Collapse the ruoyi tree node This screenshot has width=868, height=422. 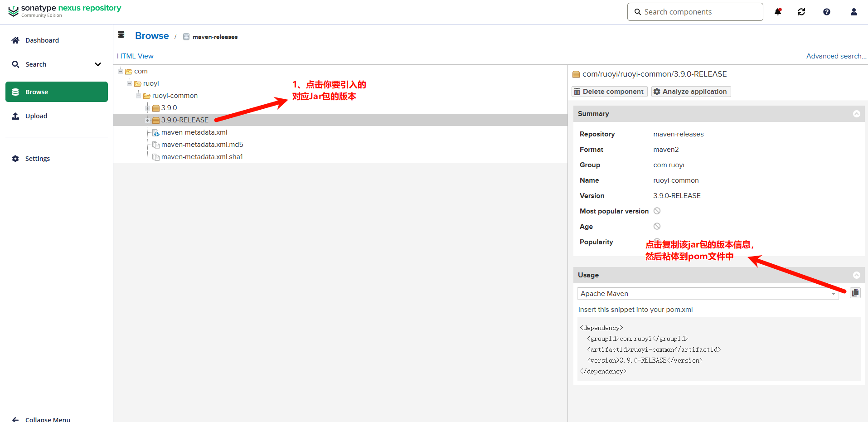tap(130, 83)
